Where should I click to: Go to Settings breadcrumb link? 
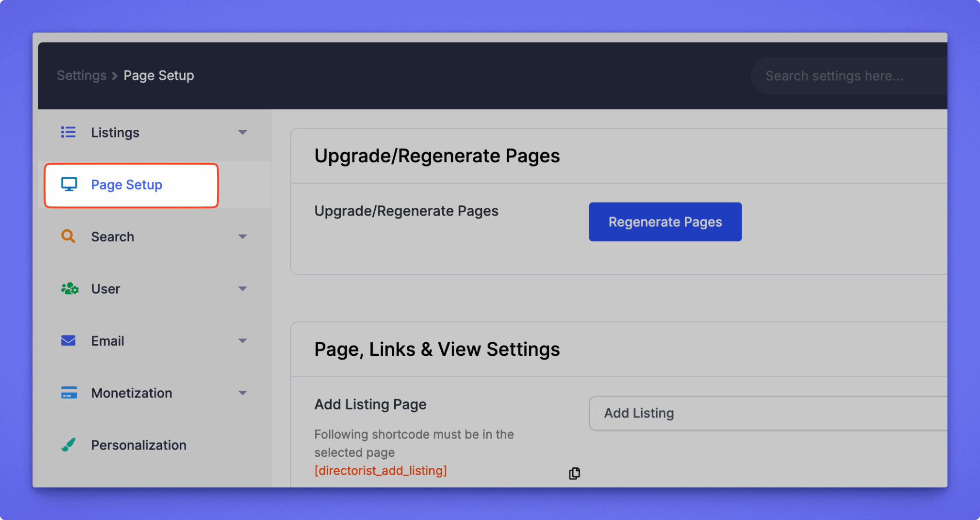click(x=82, y=76)
